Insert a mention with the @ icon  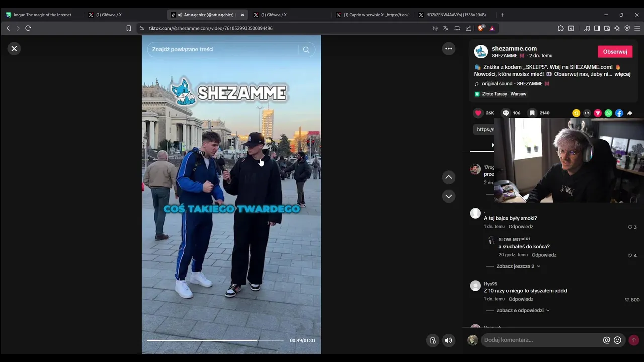coord(606,340)
